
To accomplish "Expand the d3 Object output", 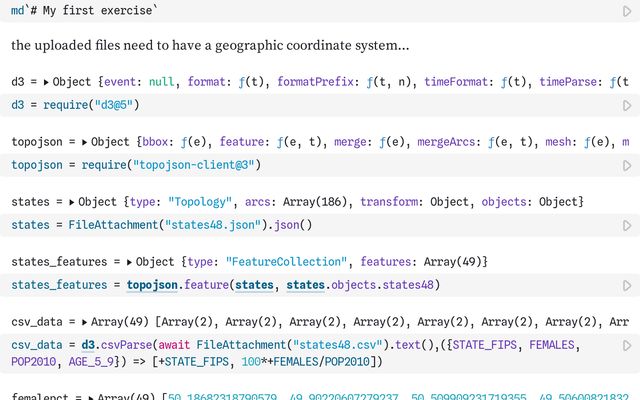I will (47, 81).
